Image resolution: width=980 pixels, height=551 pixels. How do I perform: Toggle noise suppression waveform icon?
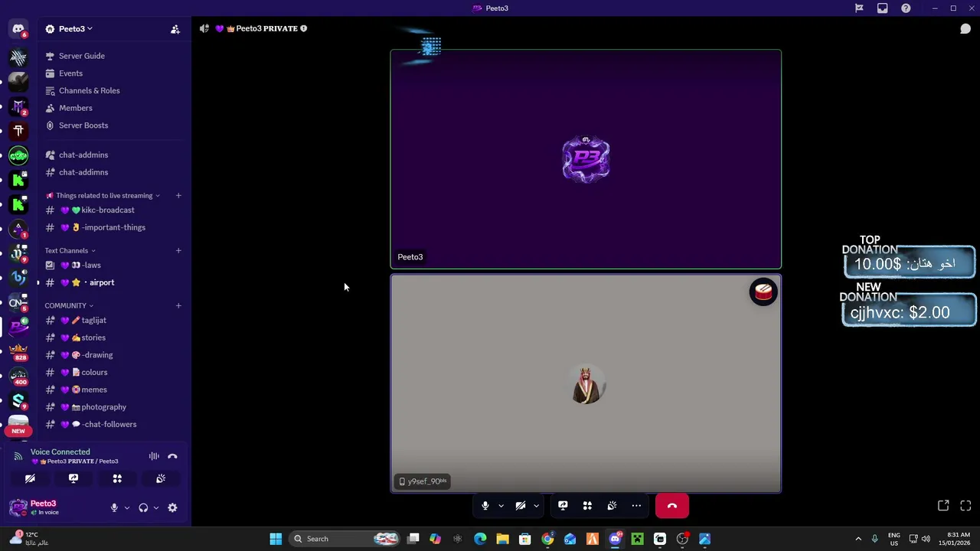coord(154,456)
